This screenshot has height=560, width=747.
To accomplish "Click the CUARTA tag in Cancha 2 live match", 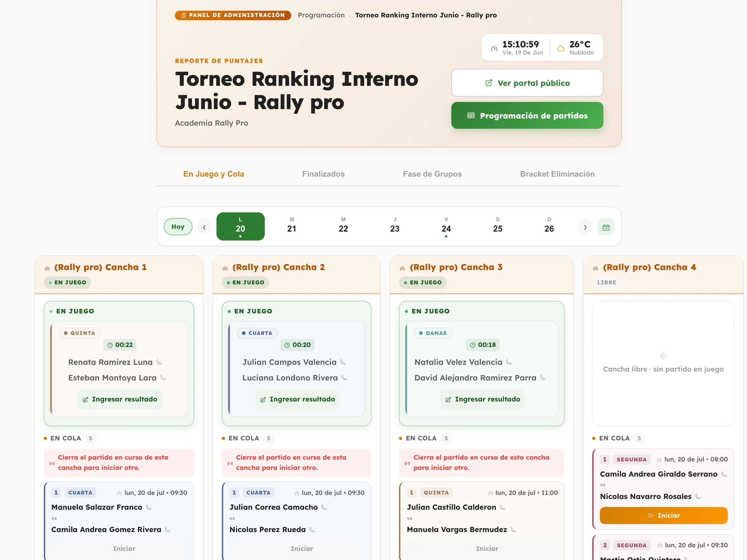I will (258, 333).
